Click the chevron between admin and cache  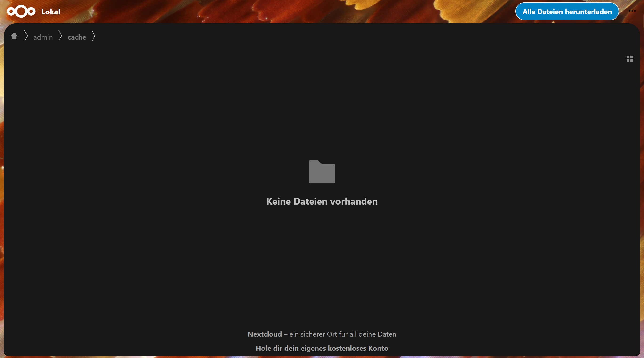click(60, 36)
